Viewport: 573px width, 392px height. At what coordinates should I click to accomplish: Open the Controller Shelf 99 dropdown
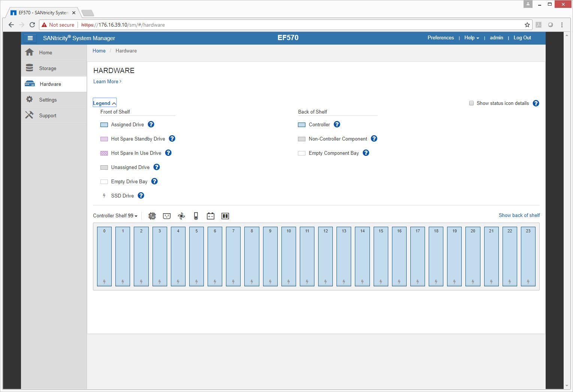[x=115, y=216]
